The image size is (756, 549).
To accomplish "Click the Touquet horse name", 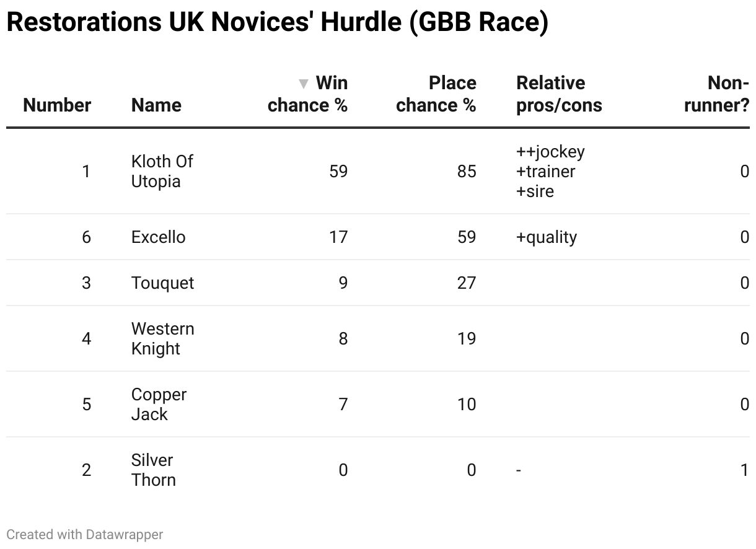I will [x=162, y=283].
